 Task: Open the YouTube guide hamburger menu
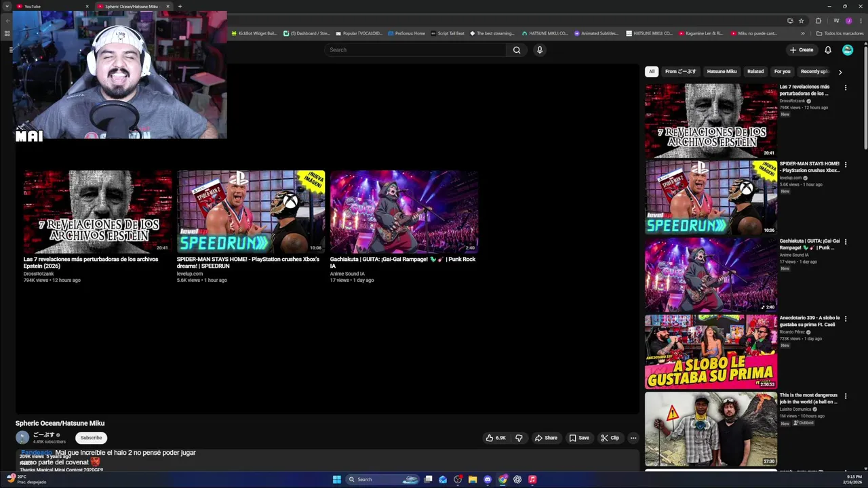tap(11, 49)
